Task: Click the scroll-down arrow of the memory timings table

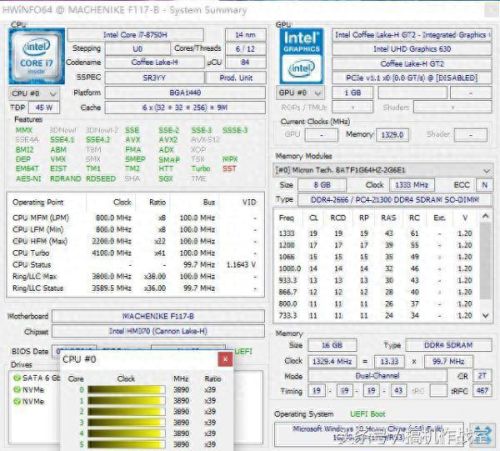Action: (486, 315)
